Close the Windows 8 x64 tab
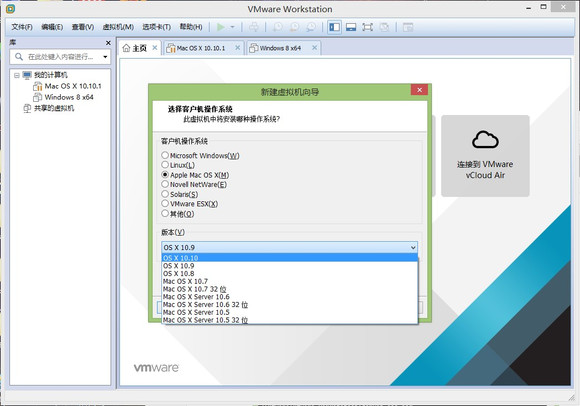The width and height of the screenshot is (580, 406). pos(314,48)
